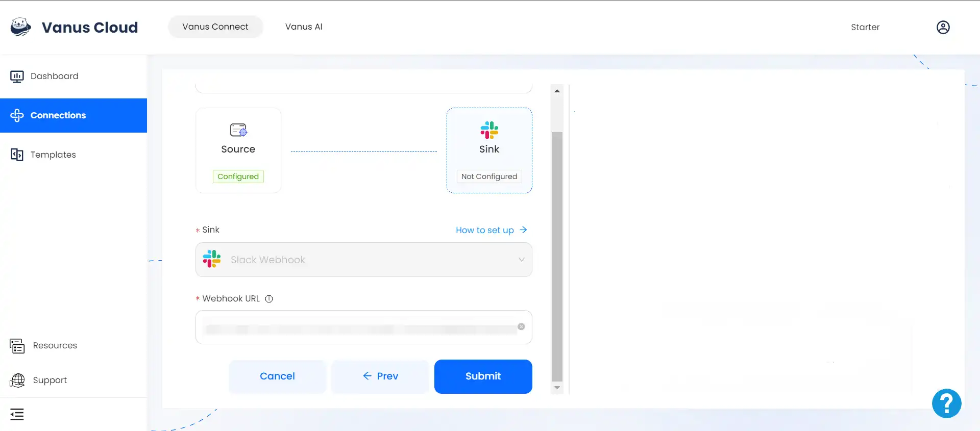This screenshot has height=431, width=980.
Task: Click the Submit button
Action: (483, 376)
